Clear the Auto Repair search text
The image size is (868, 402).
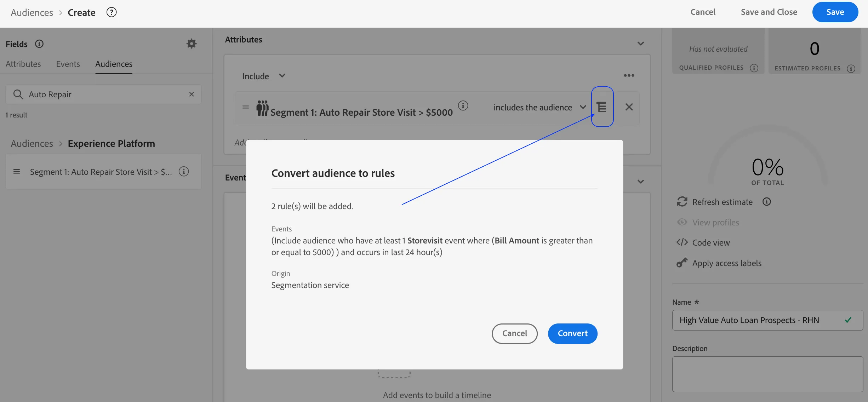192,94
